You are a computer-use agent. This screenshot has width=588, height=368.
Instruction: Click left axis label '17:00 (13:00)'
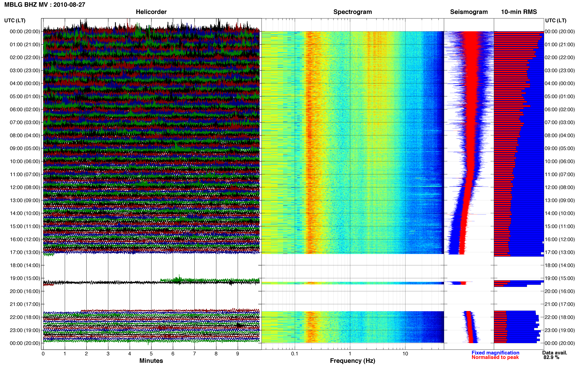[25, 252]
